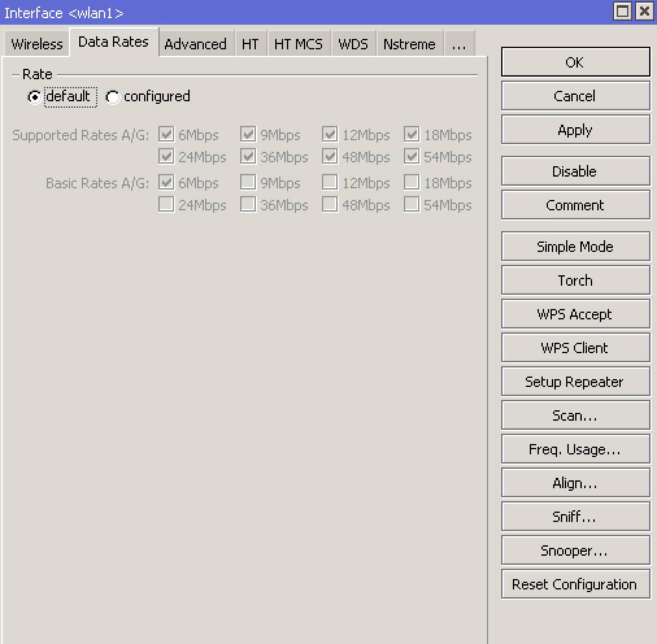This screenshot has width=657, height=644.
Task: Start a wireless Scan
Action: coord(575,415)
